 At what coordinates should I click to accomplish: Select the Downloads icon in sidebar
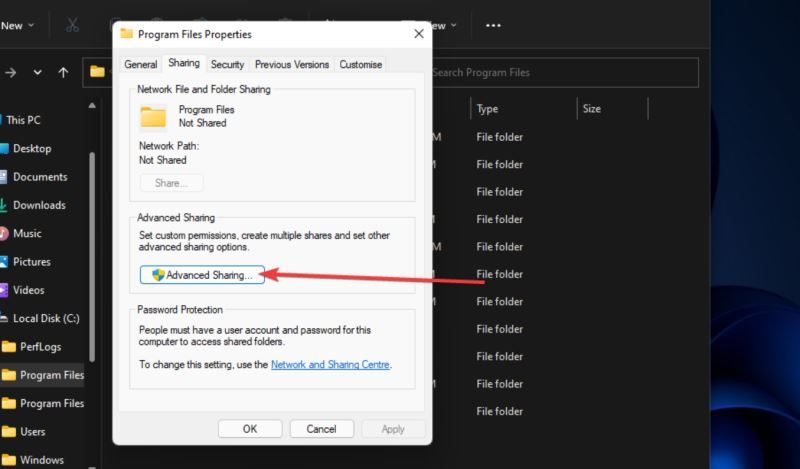pyautogui.click(x=4, y=205)
